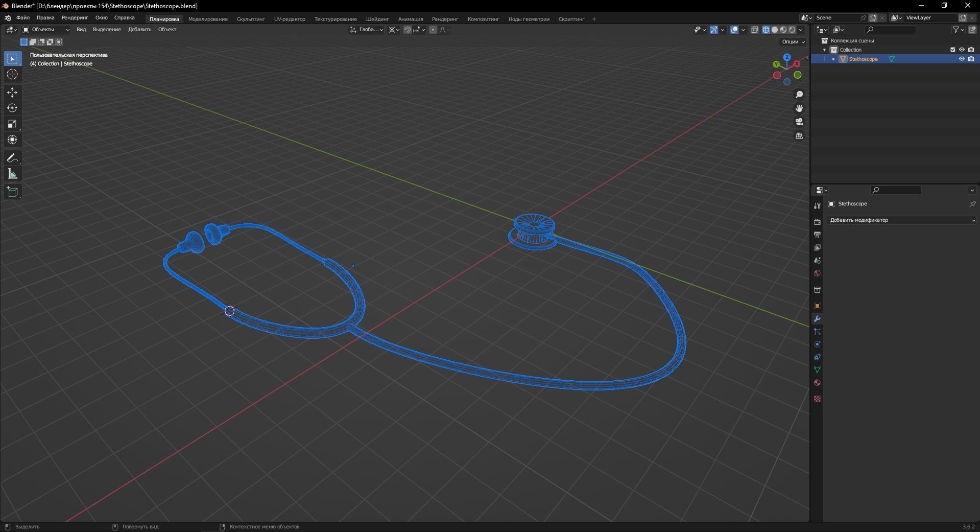Open the Edit menu

tap(45, 18)
